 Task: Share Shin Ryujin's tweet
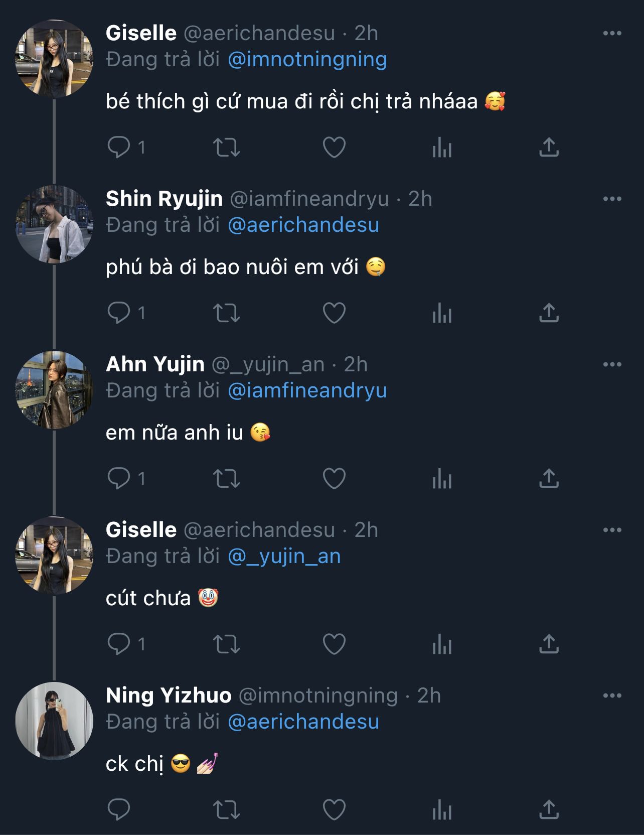pyautogui.click(x=549, y=313)
